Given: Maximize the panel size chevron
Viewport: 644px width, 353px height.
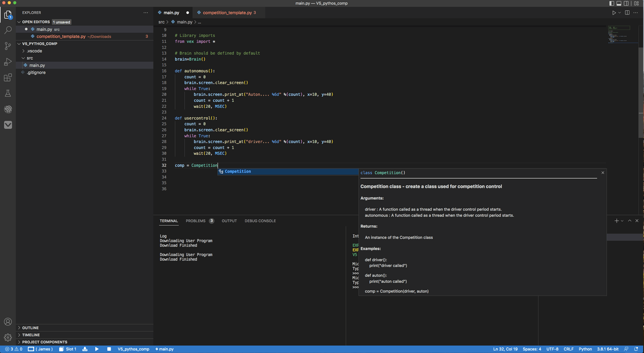Looking at the screenshot, I should pos(630,221).
